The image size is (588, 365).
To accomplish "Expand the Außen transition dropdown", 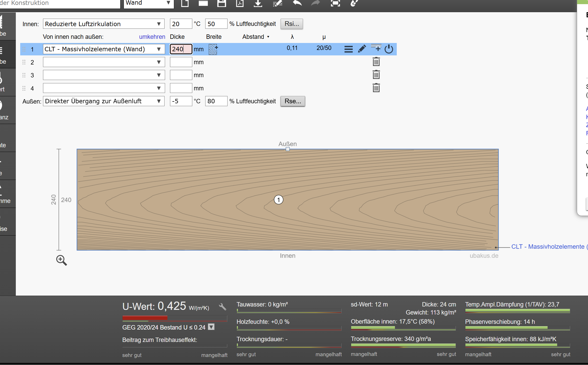I will point(104,101).
